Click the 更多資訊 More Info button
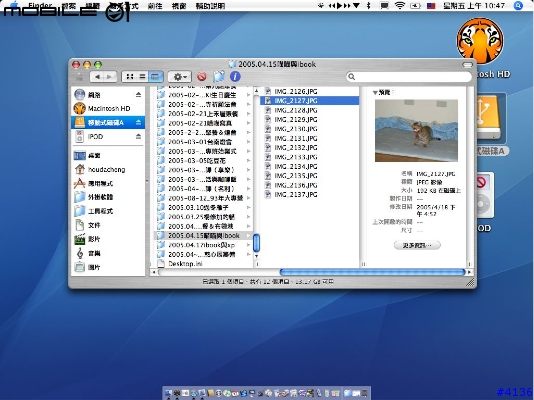534x400 pixels. pyautogui.click(x=417, y=245)
